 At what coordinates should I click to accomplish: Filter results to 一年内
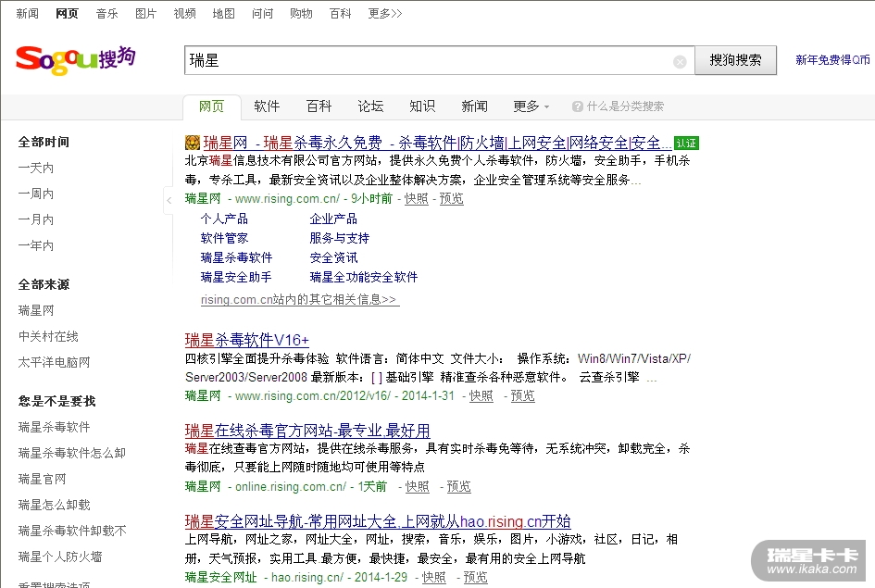point(36,245)
